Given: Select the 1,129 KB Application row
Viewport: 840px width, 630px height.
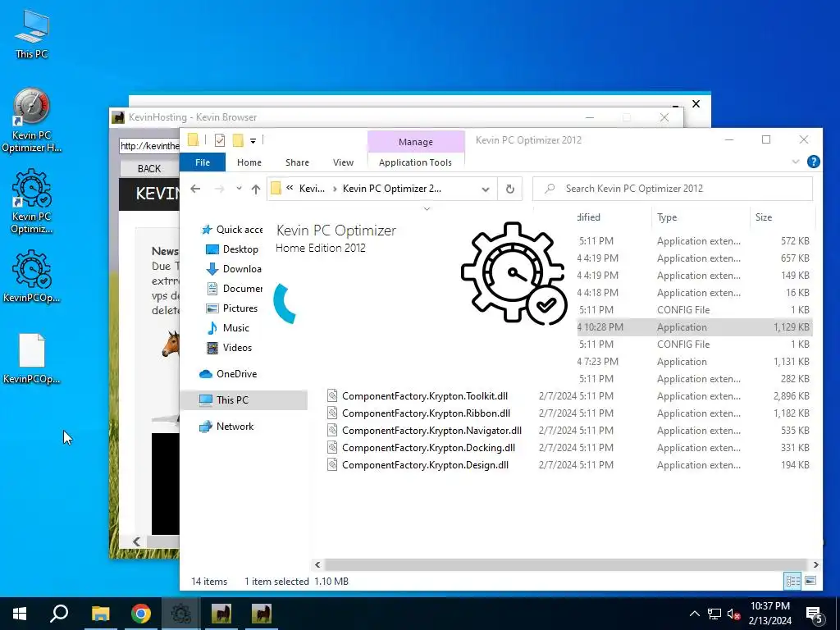Looking at the screenshot, I should click(x=695, y=326).
